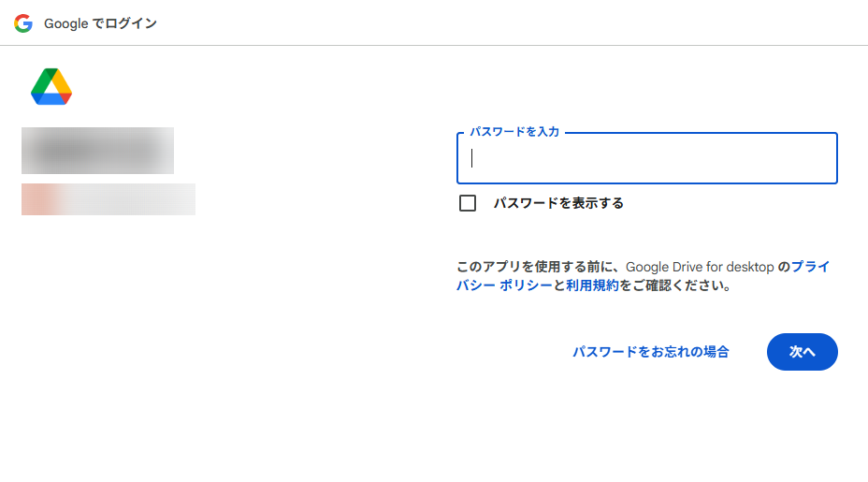Click the blinking text cursor in password box
Screen dimensions: 868x482
tap(472, 158)
